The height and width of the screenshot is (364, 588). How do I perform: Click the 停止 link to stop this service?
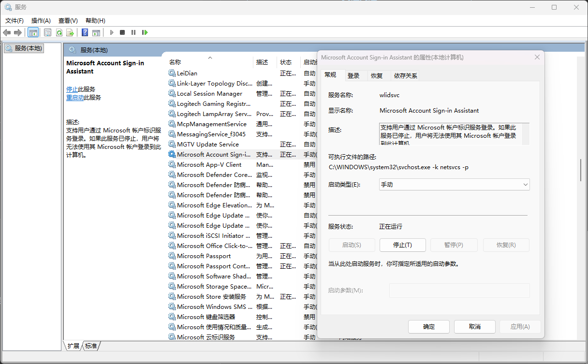(x=72, y=89)
